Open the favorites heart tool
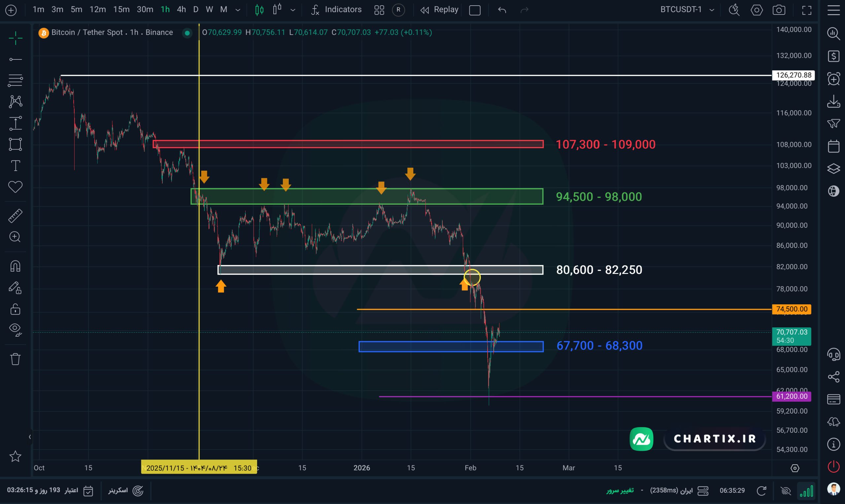 [x=15, y=187]
